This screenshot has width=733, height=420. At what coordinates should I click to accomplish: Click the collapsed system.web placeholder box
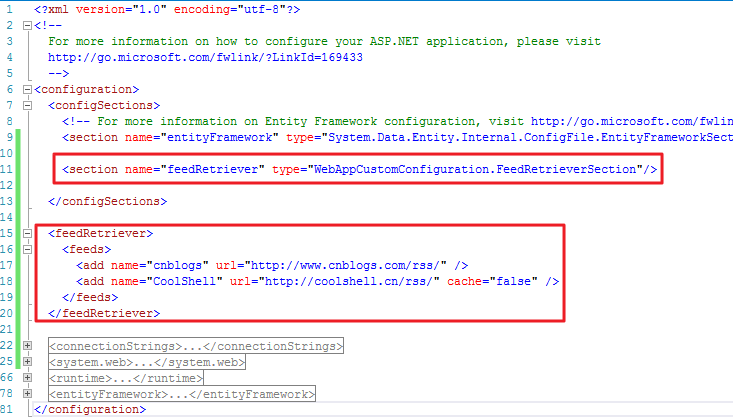click(147, 362)
